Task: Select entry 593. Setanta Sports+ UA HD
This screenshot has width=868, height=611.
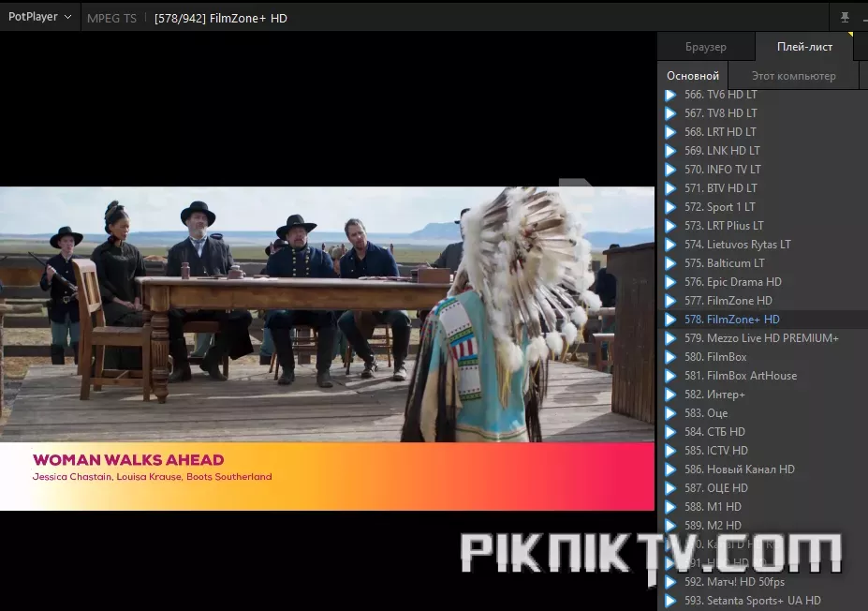Action: [x=752, y=601]
